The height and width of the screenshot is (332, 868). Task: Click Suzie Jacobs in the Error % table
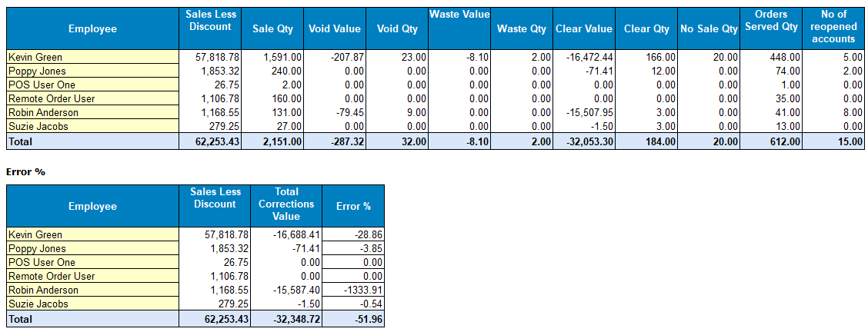(x=37, y=304)
